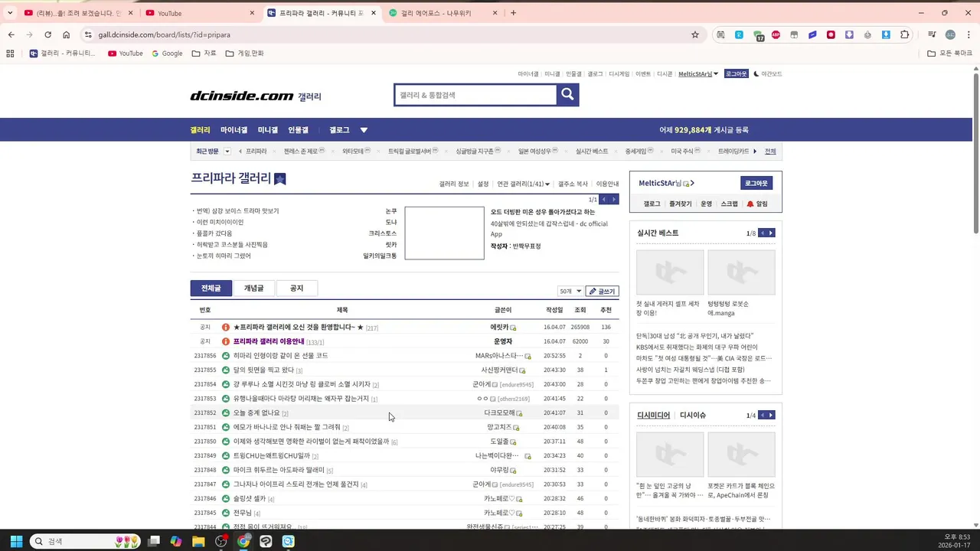
Task: Open YouTube bookmark in bookmarks bar
Action: pyautogui.click(x=126, y=54)
